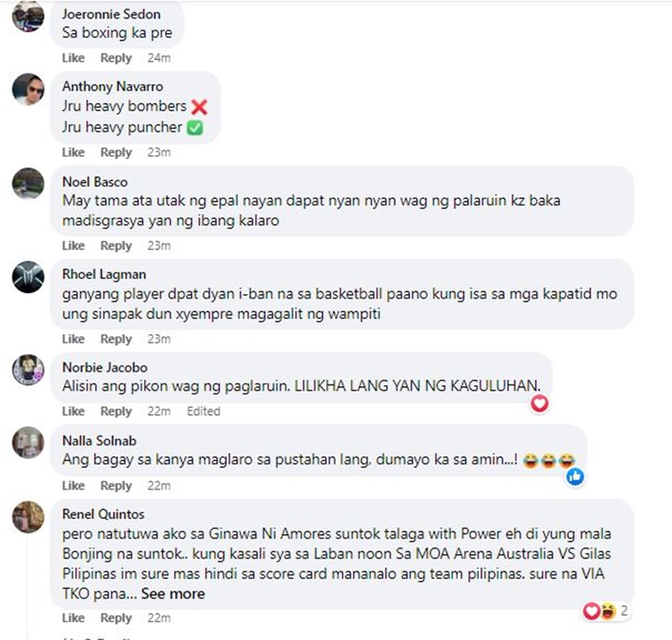
Task: View Noel Basco's profile picture
Action: pyautogui.click(x=28, y=184)
